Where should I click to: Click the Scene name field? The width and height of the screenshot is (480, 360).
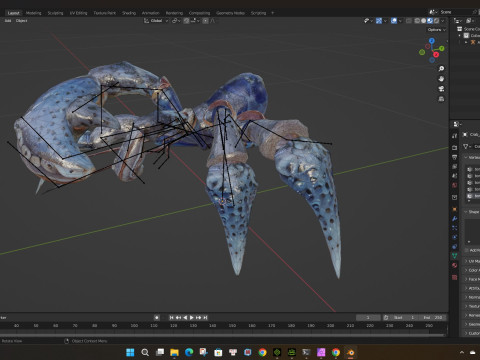(454, 12)
